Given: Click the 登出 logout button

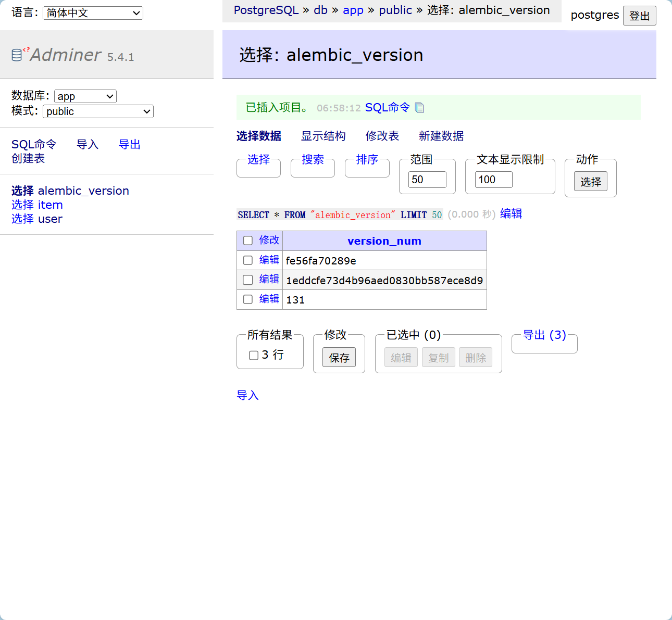Looking at the screenshot, I should point(639,15).
